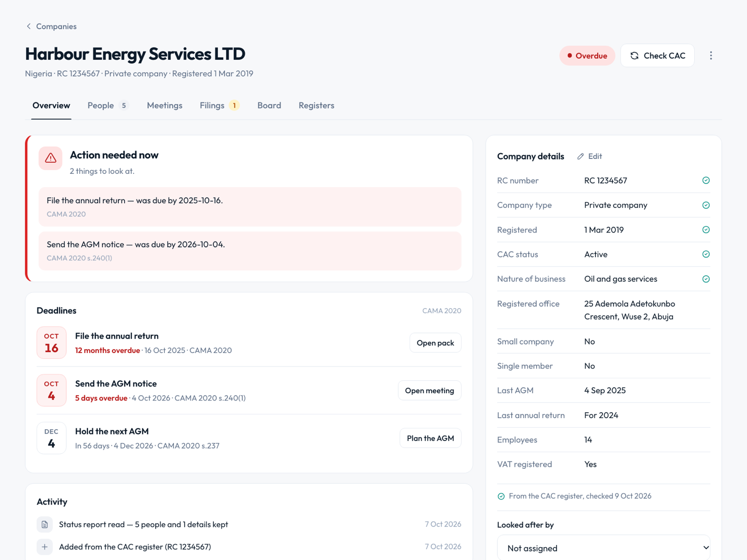
Task: Open the Filings tab
Action: (219, 106)
